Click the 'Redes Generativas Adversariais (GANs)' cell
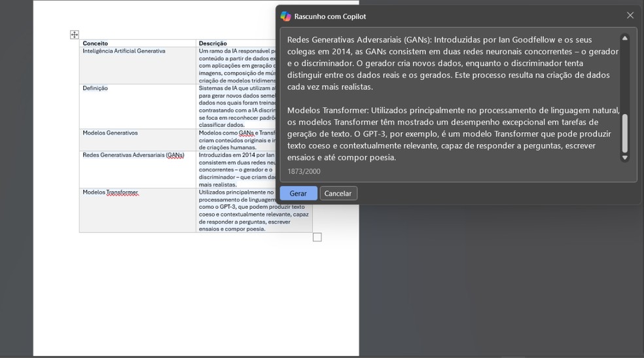Image resolution: width=644 pixels, height=358 pixels. (x=137, y=170)
